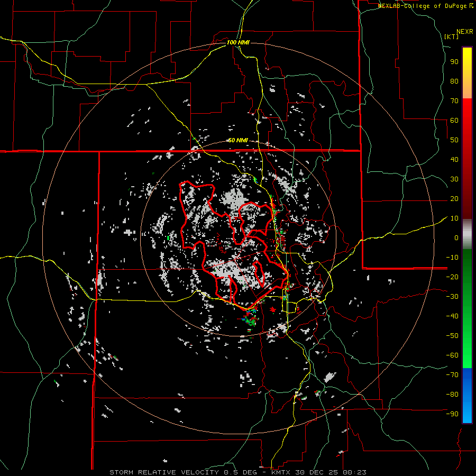Pick the green segment of the color bar

[x=467, y=307]
